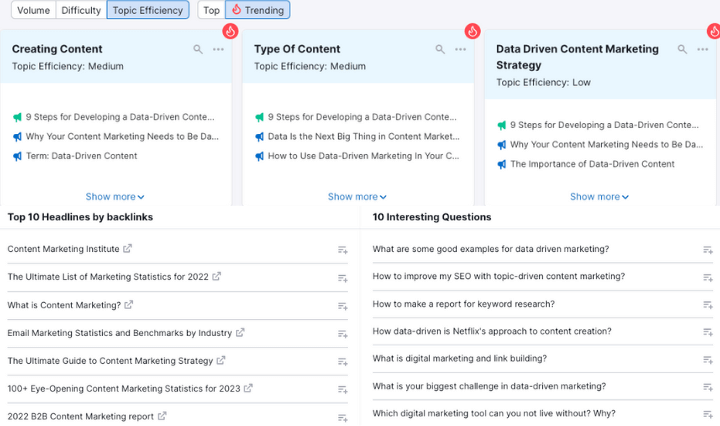Screen dimensions: 720x426
Task: Open 'Data Is the Next Big Thing' article
Action: [x=363, y=136]
